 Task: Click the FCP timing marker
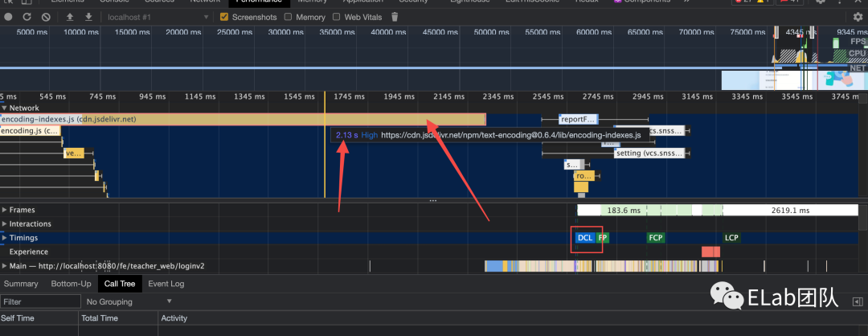(656, 237)
